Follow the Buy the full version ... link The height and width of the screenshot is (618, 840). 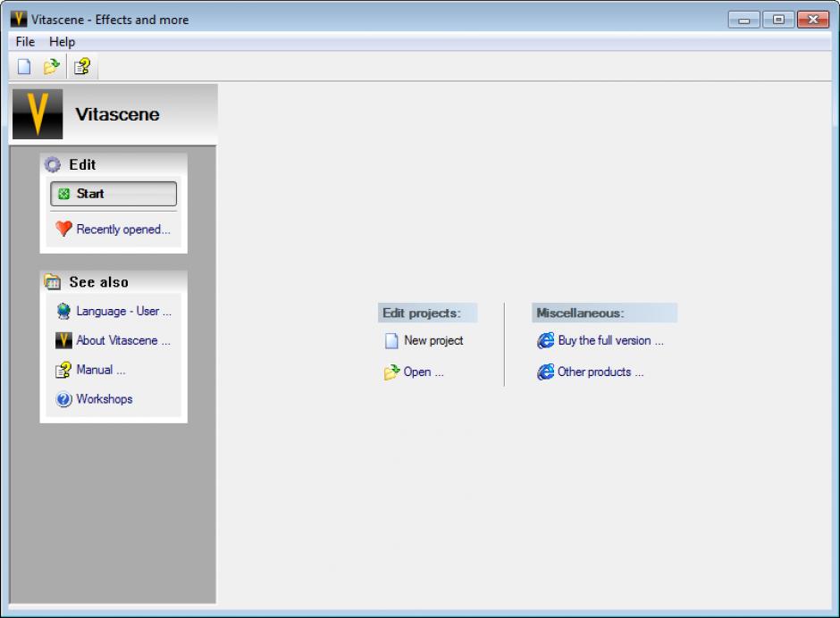coord(610,340)
